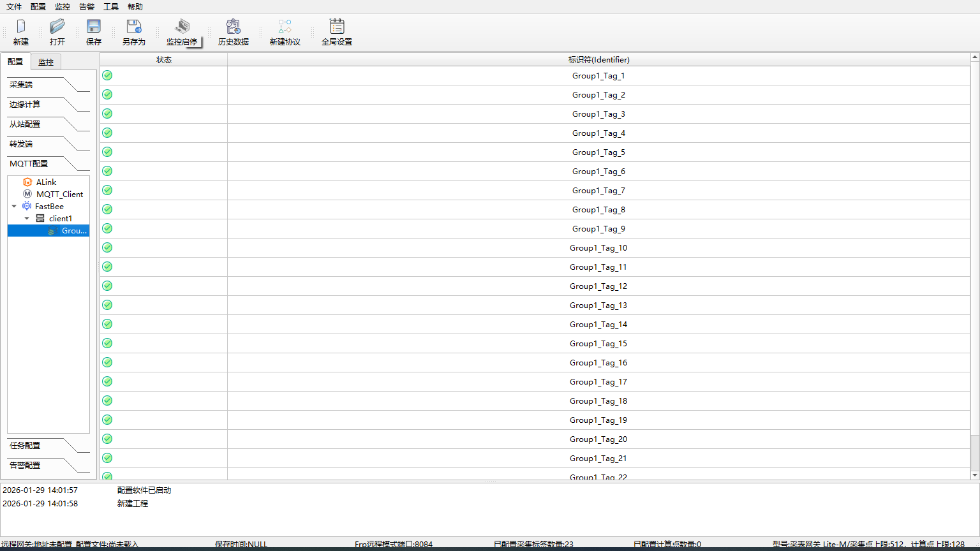Select the ALink item in the MQTT tree
This screenshot has width=980, height=551.
coord(46,182)
